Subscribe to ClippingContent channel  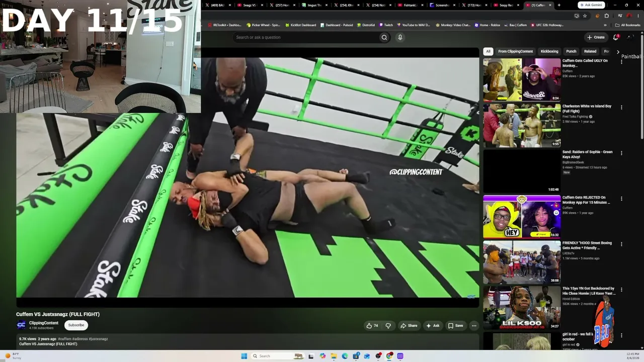pyautogui.click(x=76, y=325)
